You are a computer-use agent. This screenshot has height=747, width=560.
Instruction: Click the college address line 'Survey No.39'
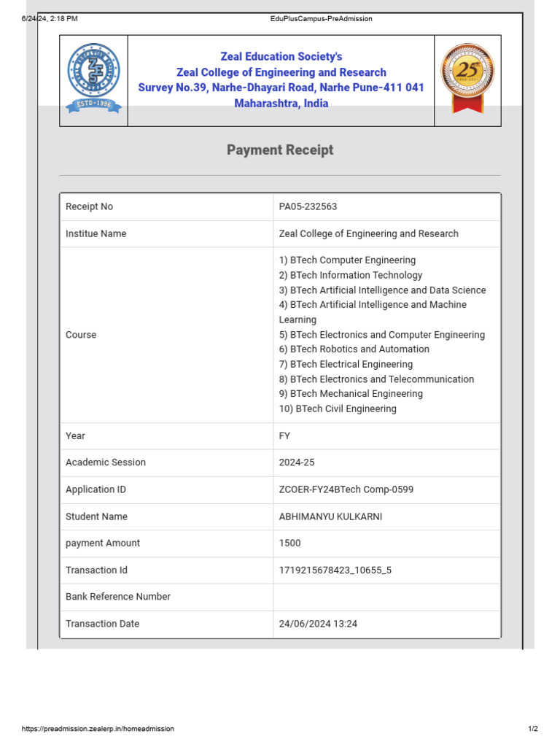click(281, 88)
